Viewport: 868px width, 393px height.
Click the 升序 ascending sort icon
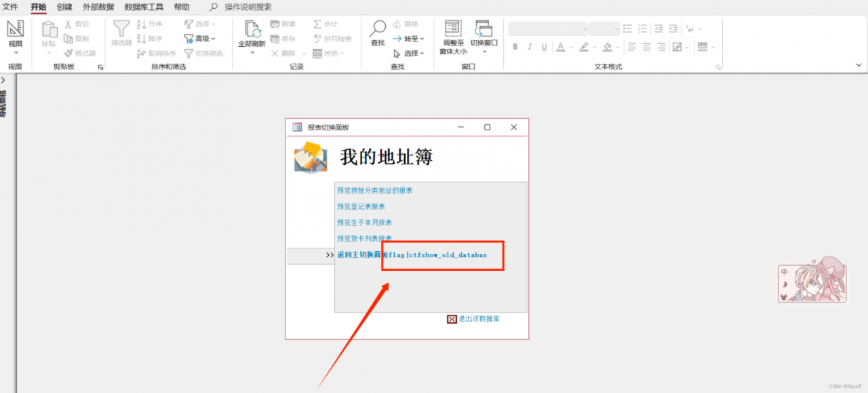tap(142, 24)
